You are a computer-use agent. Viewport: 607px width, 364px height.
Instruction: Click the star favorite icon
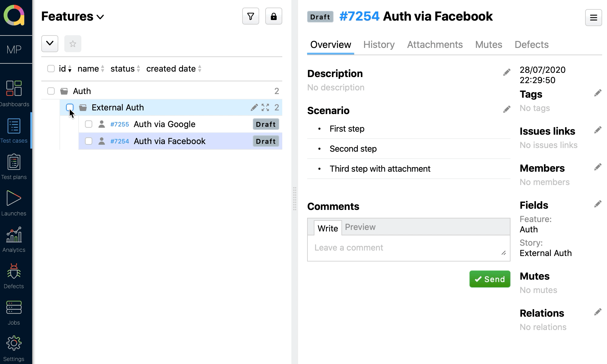73,44
